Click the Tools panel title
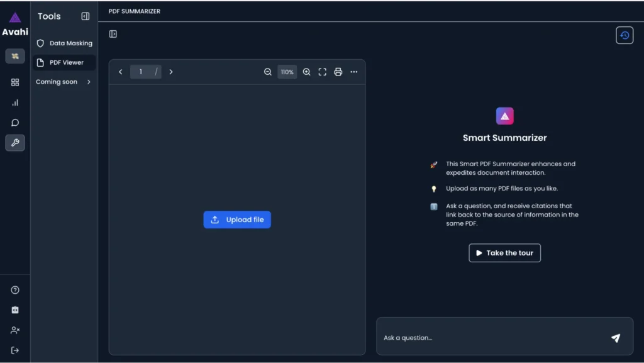 tap(49, 16)
